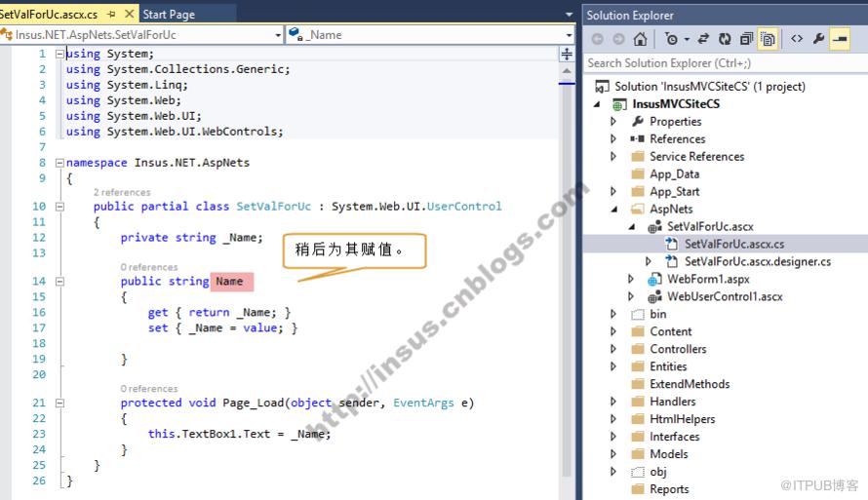
Task: Open the Pending Changes Filter clock icon
Action: [x=671, y=39]
